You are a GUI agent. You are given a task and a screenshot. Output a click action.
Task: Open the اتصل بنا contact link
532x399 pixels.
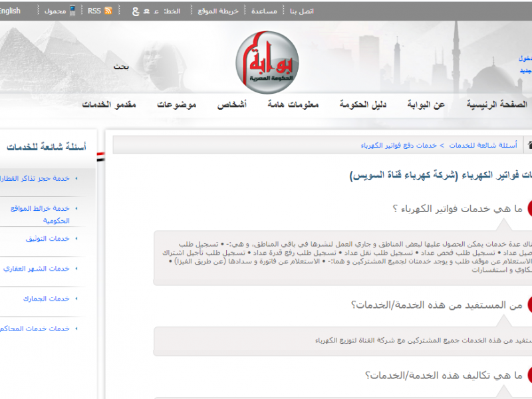(x=302, y=11)
